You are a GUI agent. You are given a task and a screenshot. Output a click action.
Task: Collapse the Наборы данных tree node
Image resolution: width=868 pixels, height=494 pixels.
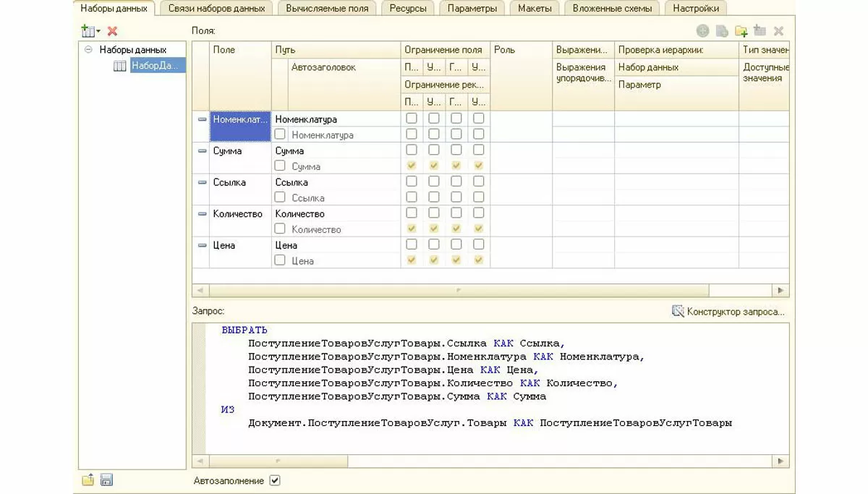coord(88,50)
